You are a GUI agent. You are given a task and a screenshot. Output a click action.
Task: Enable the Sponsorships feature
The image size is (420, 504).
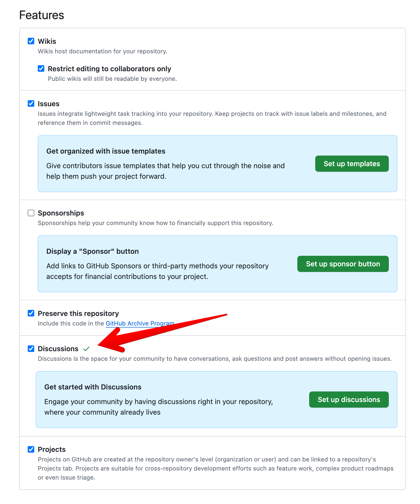(x=31, y=213)
